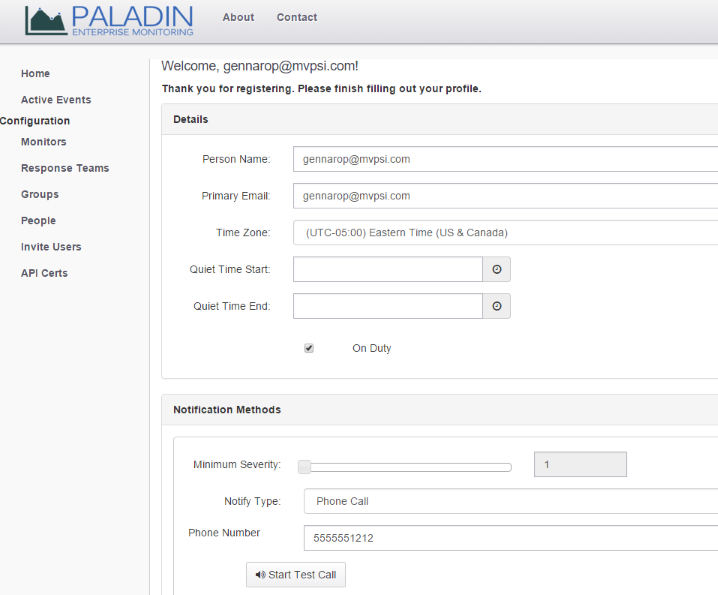Start a test call
The image size is (718, 595).
point(296,575)
